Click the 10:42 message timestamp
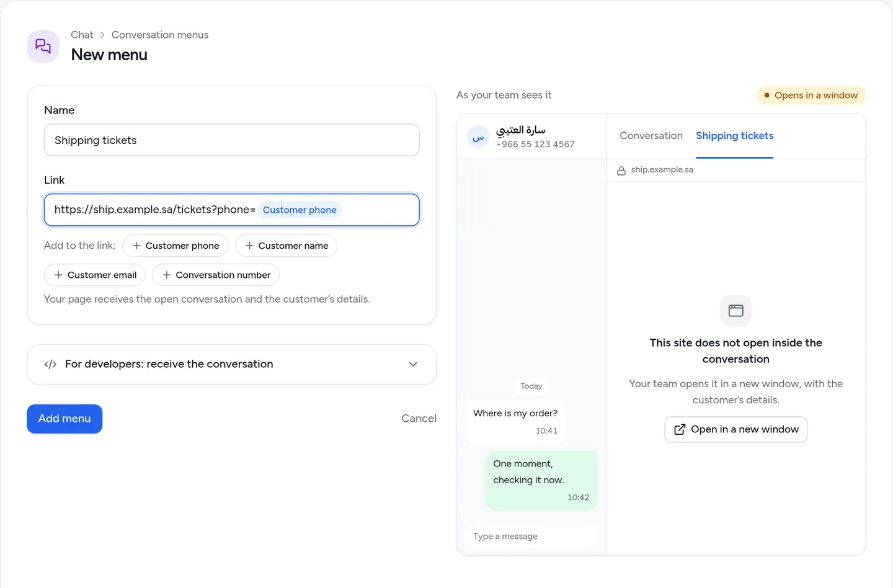The image size is (893, 588). point(579,497)
